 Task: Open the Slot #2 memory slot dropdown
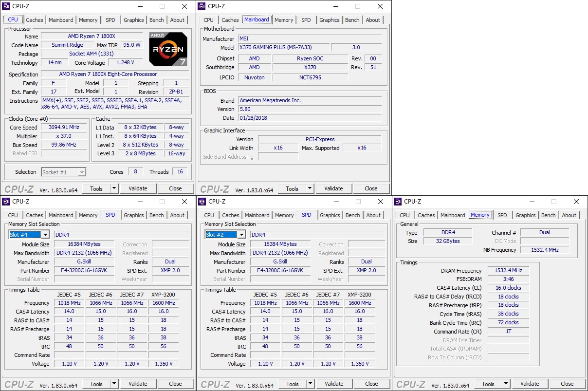point(241,235)
